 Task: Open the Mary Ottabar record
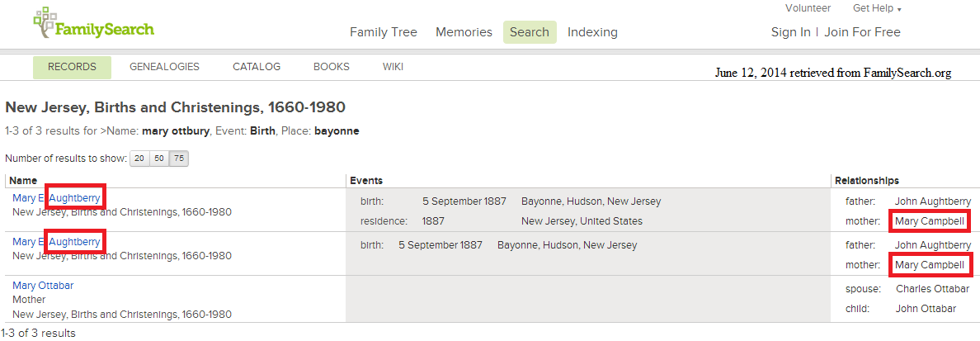(x=43, y=286)
